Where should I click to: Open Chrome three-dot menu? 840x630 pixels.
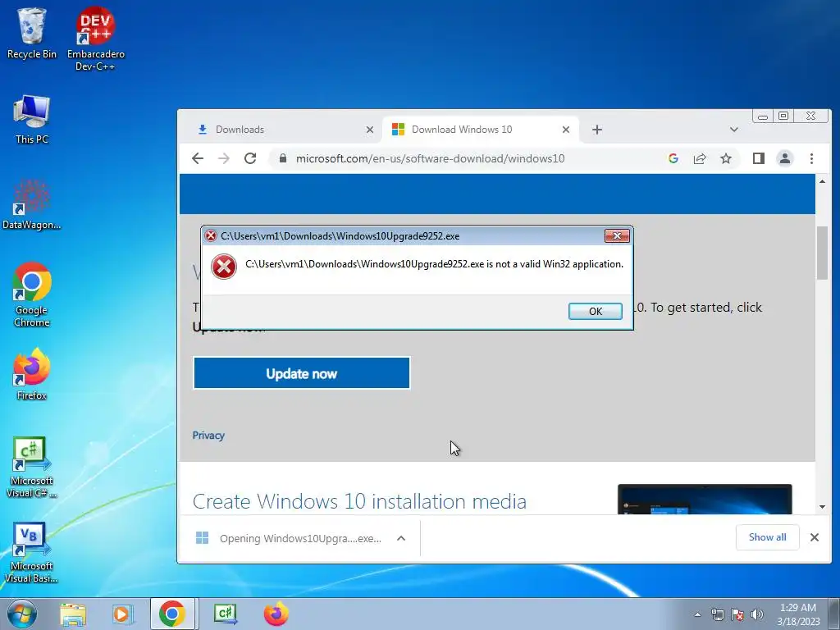[811, 158]
